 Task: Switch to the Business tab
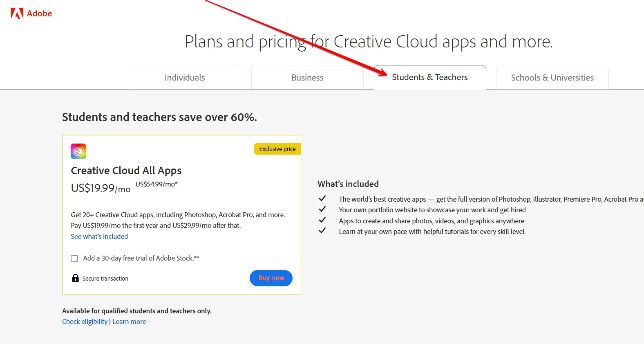(x=307, y=77)
